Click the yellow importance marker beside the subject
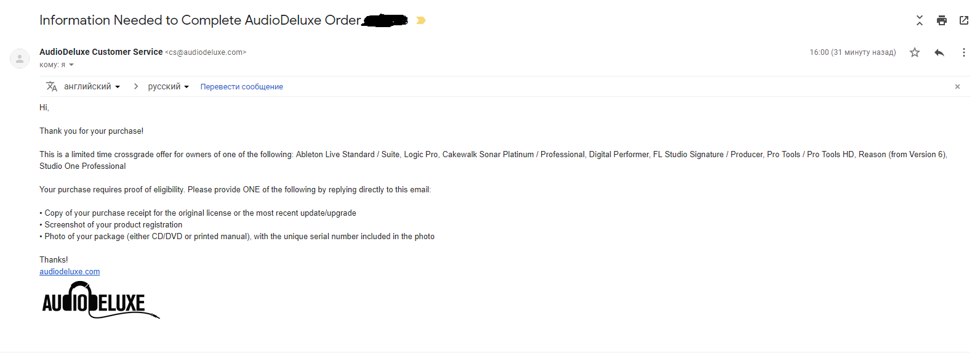Viewport: 980px width, 355px height. 421,20
